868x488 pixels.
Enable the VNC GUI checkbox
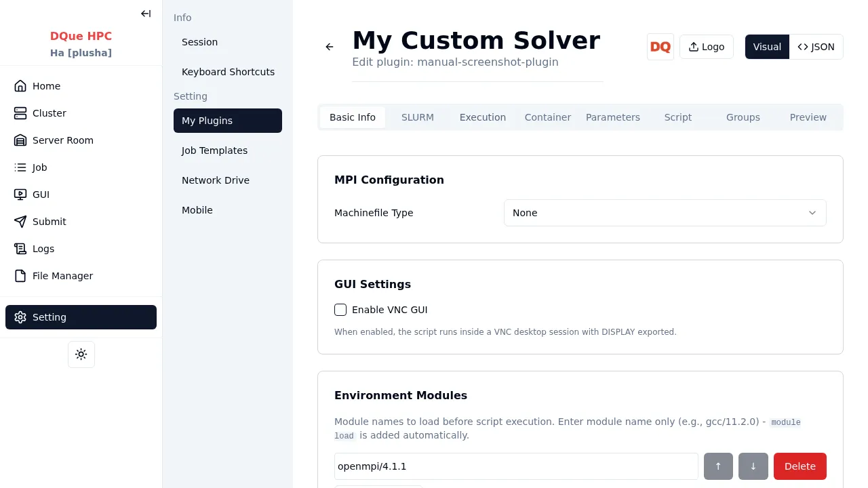340,310
